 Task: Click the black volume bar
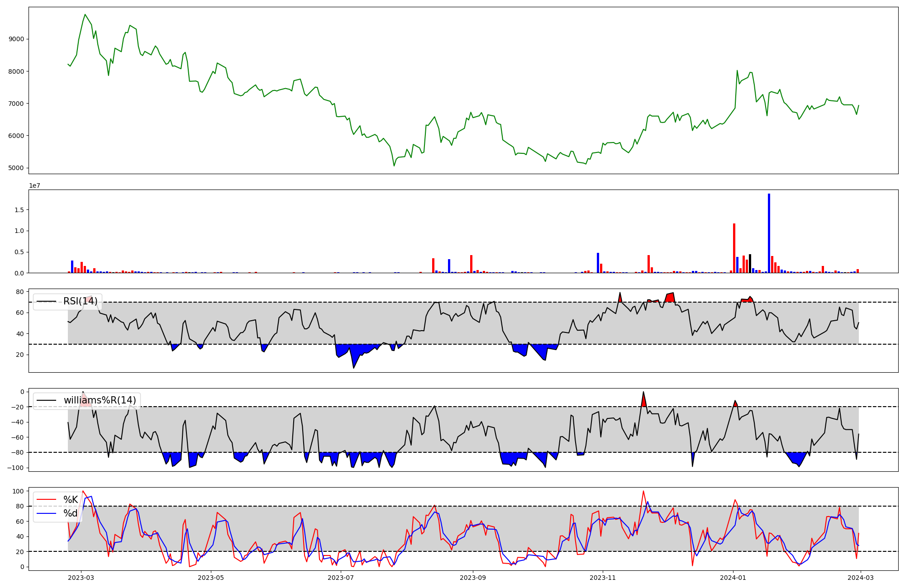tap(750, 264)
